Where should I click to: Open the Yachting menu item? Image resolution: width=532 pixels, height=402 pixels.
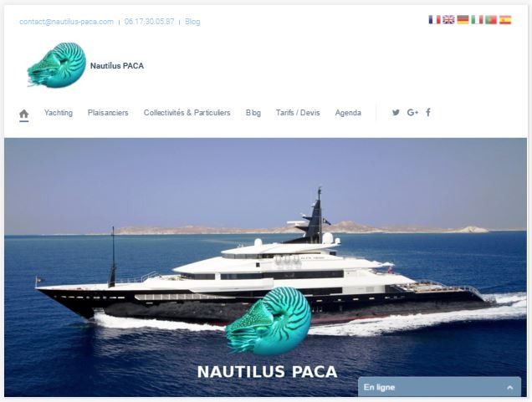pos(59,113)
